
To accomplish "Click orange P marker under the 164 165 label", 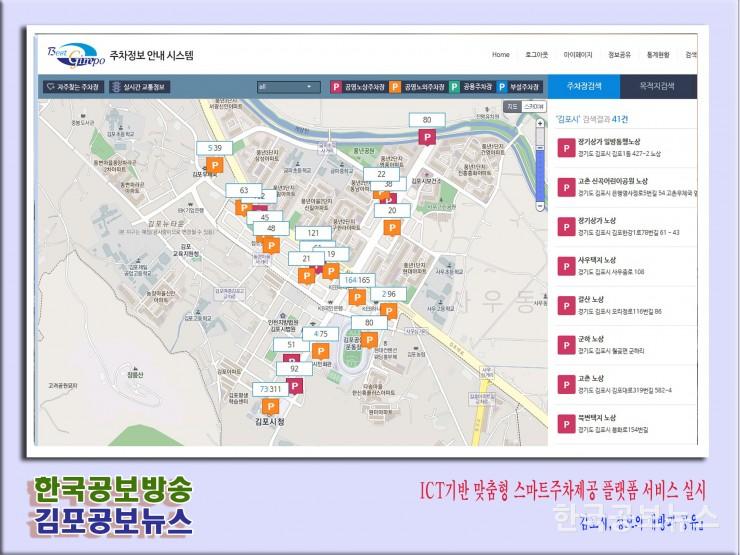I will click(357, 297).
